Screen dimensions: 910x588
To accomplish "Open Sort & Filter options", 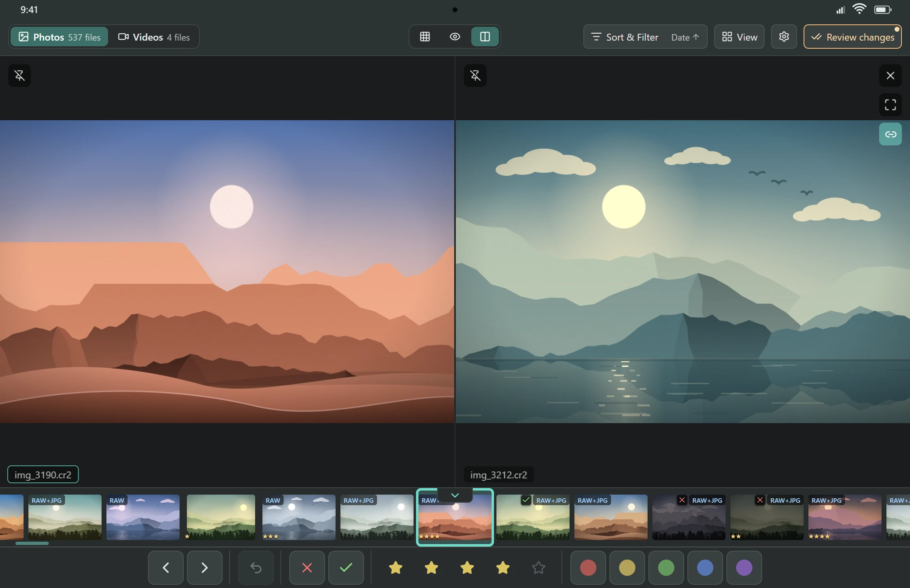I will [625, 37].
